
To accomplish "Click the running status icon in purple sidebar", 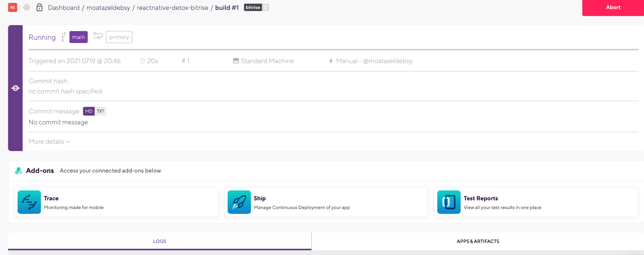I will (x=15, y=88).
